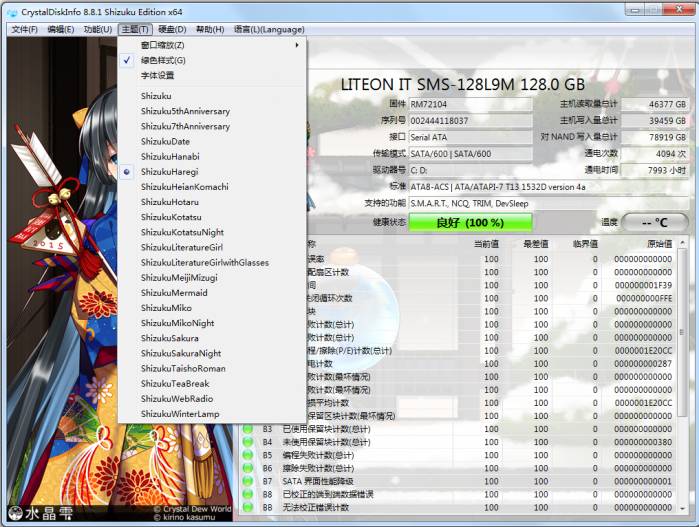Click the host writes value 39459 GB
Viewport: 699px width, 527px height.
tap(654, 121)
